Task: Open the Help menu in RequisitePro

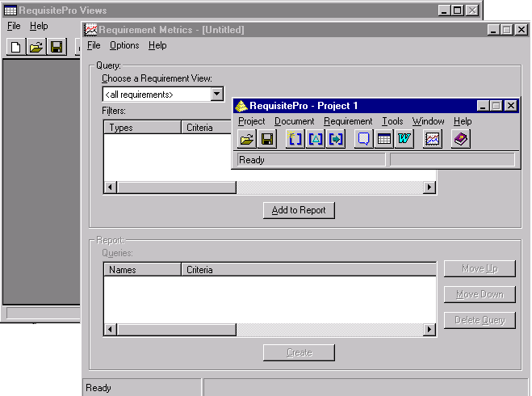Action: 463,121
